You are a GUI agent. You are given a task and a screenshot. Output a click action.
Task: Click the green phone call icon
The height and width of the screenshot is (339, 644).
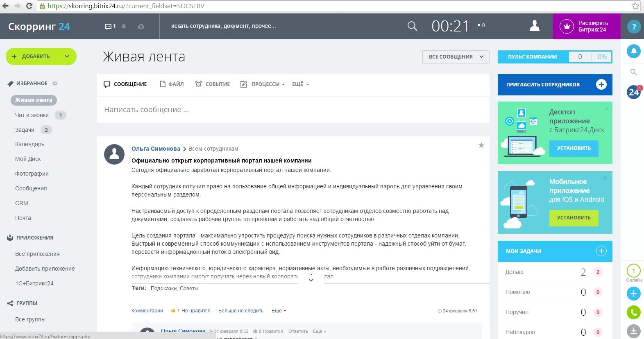(x=633, y=313)
